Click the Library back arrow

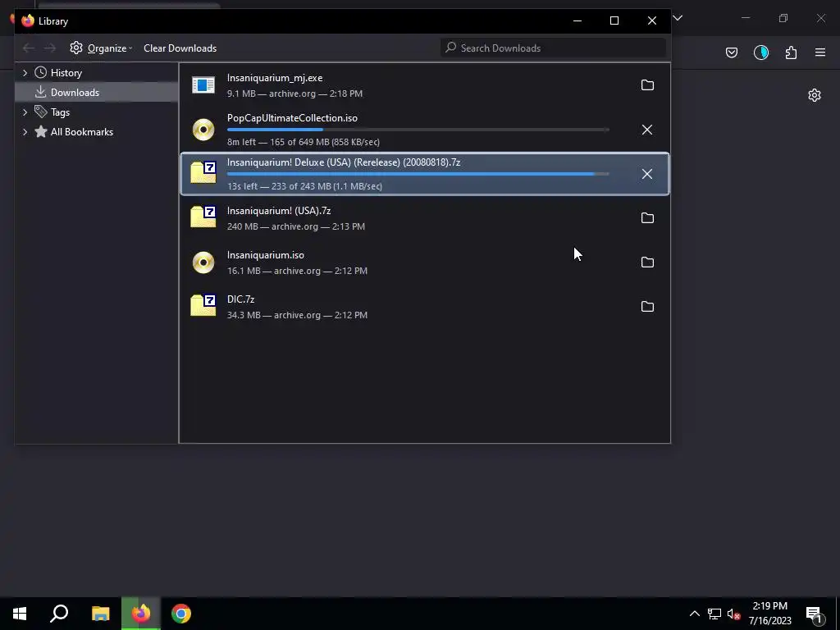click(29, 48)
